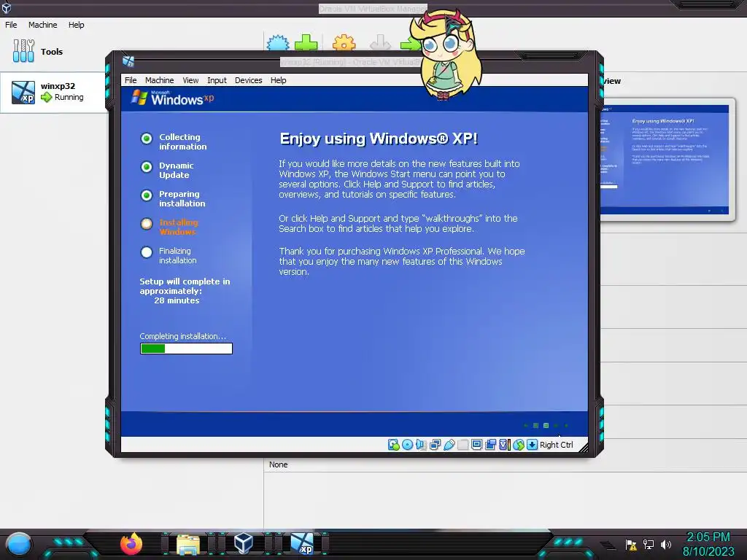The image size is (747, 560).
Task: Open the Machine menu in the Manager window
Action: [x=42, y=25]
